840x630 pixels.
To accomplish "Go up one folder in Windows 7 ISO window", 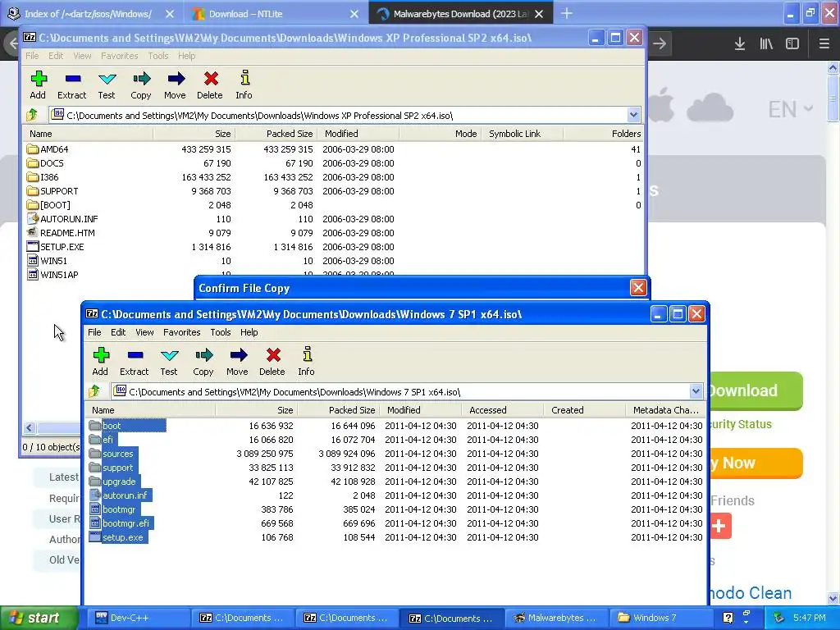I will tap(95, 391).
